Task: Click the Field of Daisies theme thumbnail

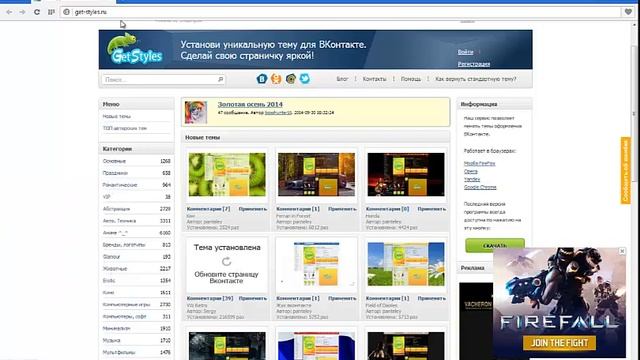Action: click(x=406, y=264)
